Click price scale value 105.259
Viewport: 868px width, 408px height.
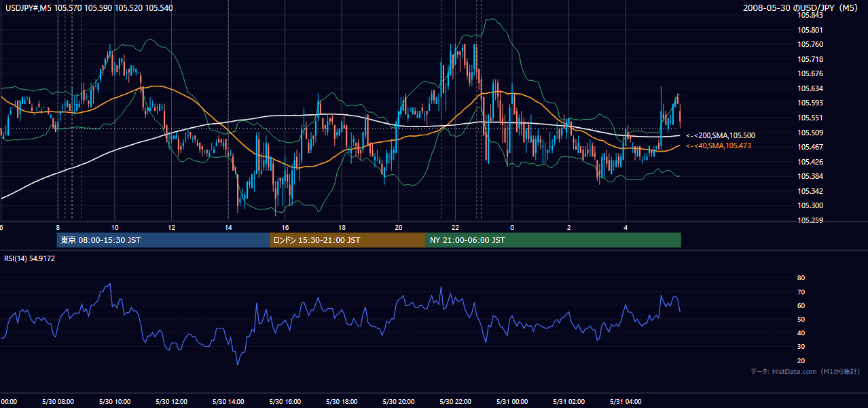pos(811,220)
